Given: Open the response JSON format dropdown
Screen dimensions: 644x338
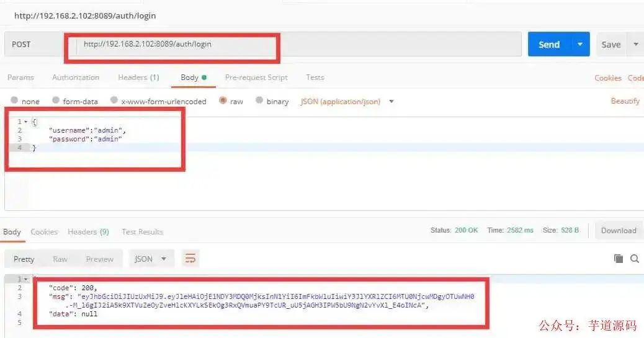Looking at the screenshot, I should tap(151, 259).
